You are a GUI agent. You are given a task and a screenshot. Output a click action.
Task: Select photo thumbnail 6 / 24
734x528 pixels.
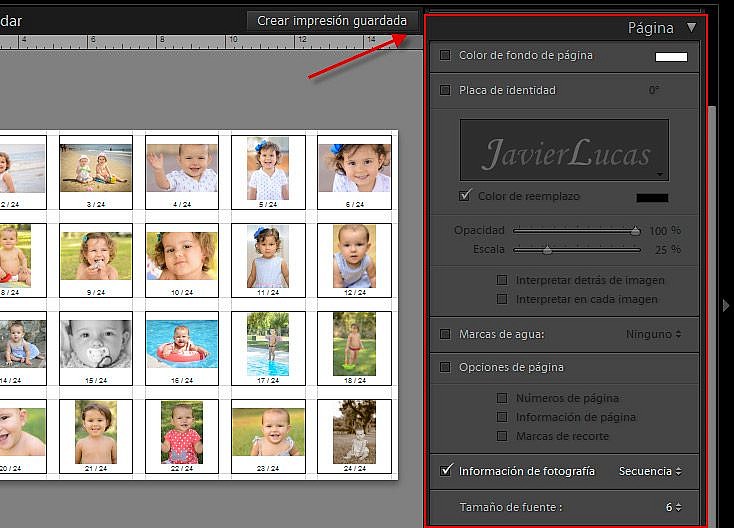pyautogui.click(x=354, y=172)
